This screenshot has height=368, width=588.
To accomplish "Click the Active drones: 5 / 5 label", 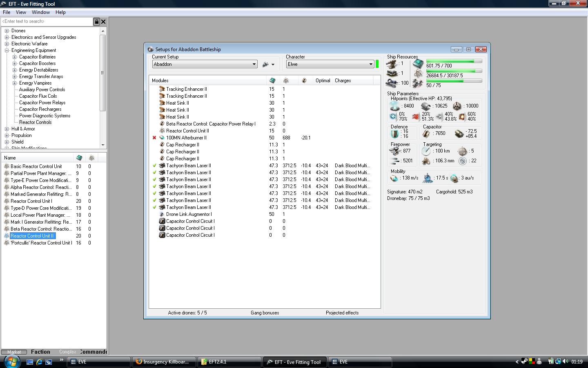I will [x=187, y=313].
